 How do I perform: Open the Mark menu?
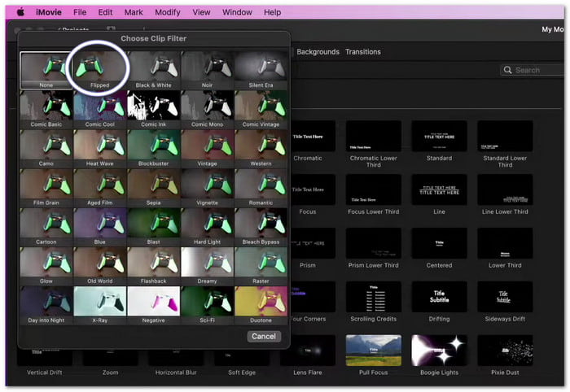click(x=134, y=12)
